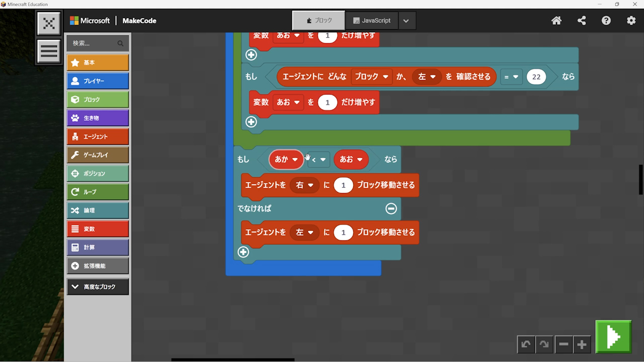Remove else branch with minus button
Image resolution: width=644 pixels, height=362 pixels.
click(391, 209)
